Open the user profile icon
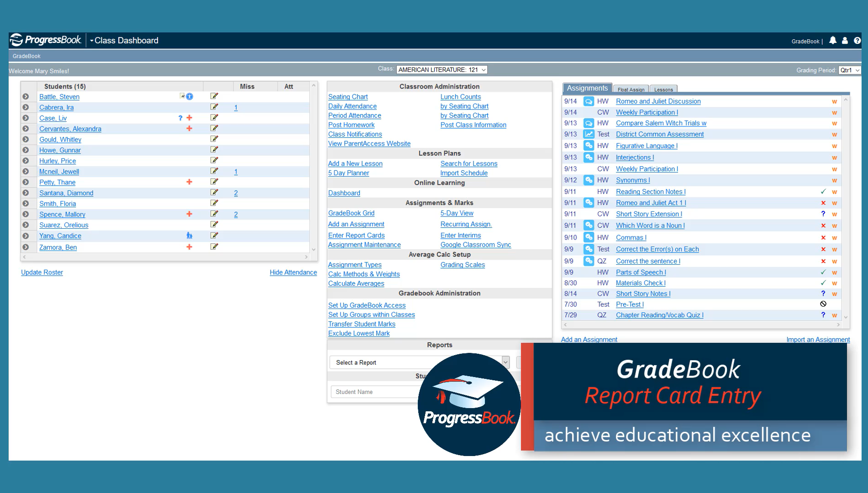This screenshot has width=868, height=493. pyautogui.click(x=845, y=41)
